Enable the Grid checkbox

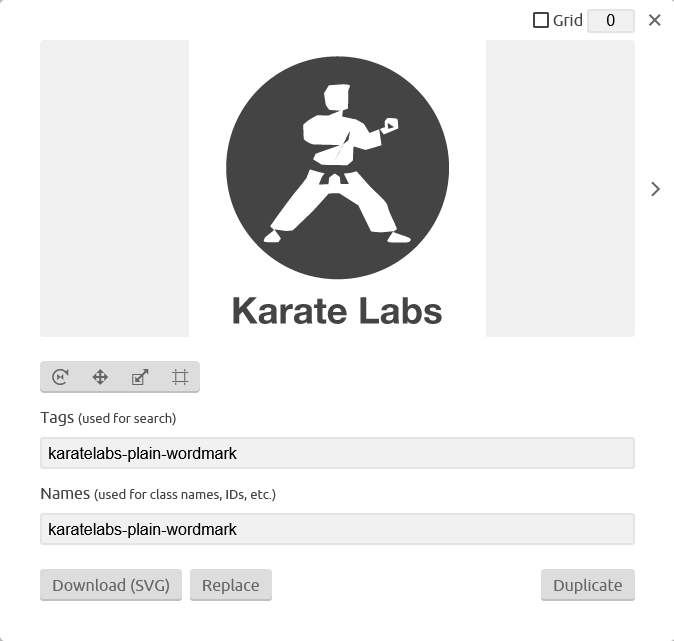pyautogui.click(x=541, y=20)
